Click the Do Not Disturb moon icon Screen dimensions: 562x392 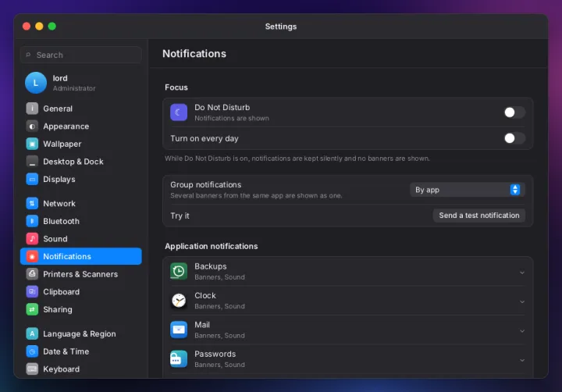click(x=179, y=112)
